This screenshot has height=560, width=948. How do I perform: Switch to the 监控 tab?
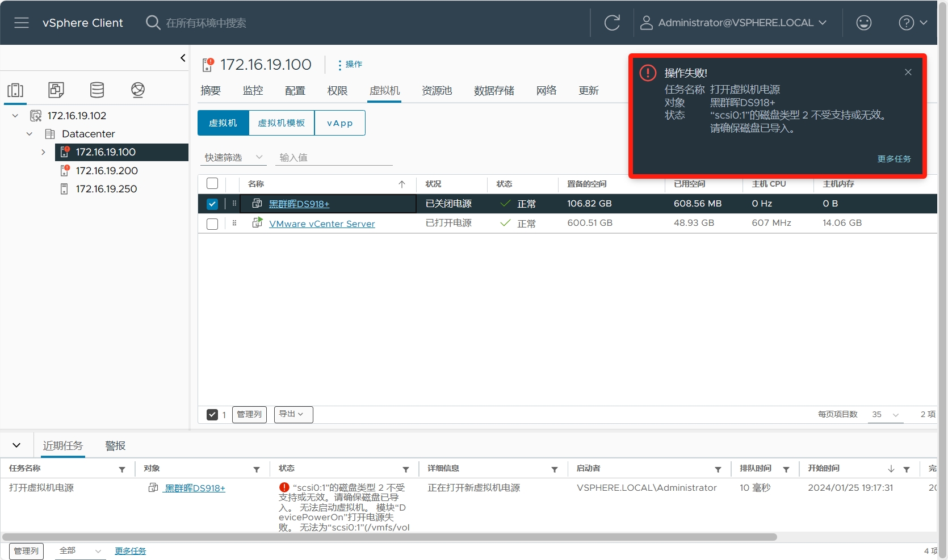[253, 91]
